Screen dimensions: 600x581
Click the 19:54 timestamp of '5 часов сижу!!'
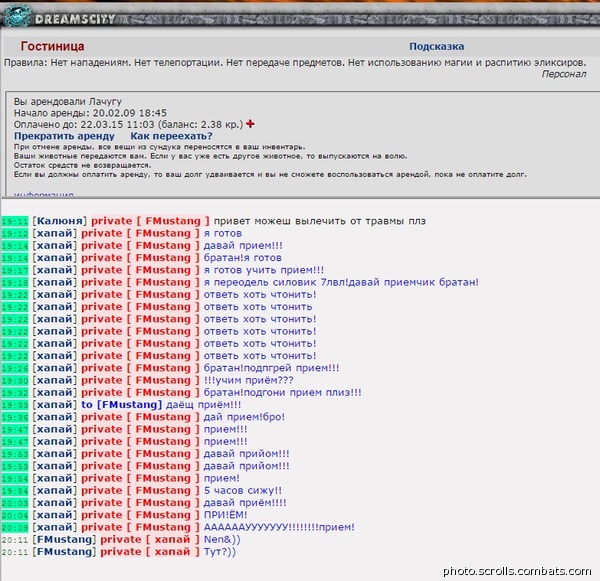[15, 491]
